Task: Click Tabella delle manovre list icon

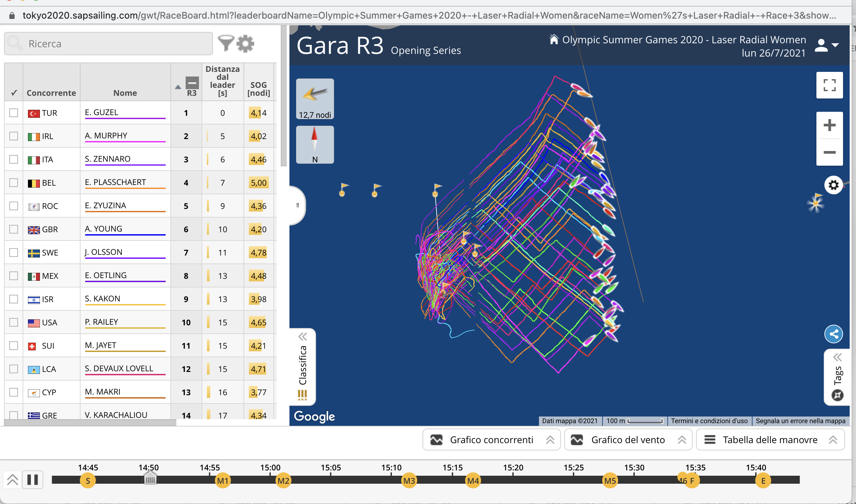Action: [710, 440]
